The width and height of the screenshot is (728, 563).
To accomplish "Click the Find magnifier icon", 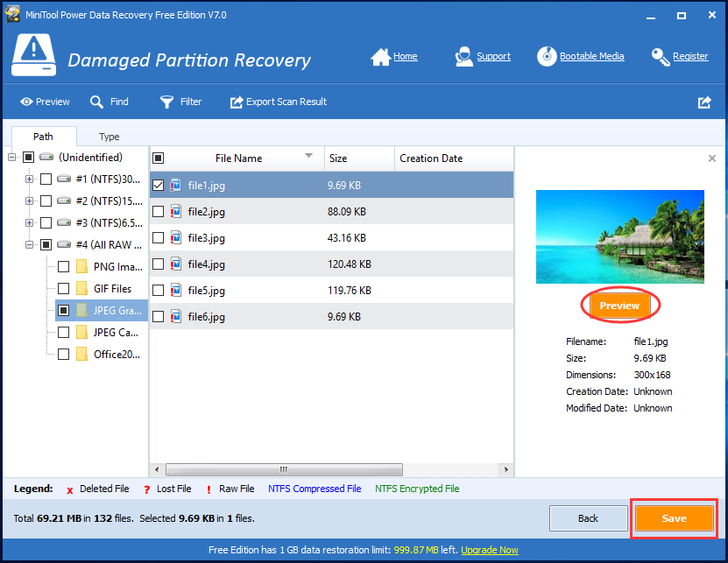I will pyautogui.click(x=96, y=102).
